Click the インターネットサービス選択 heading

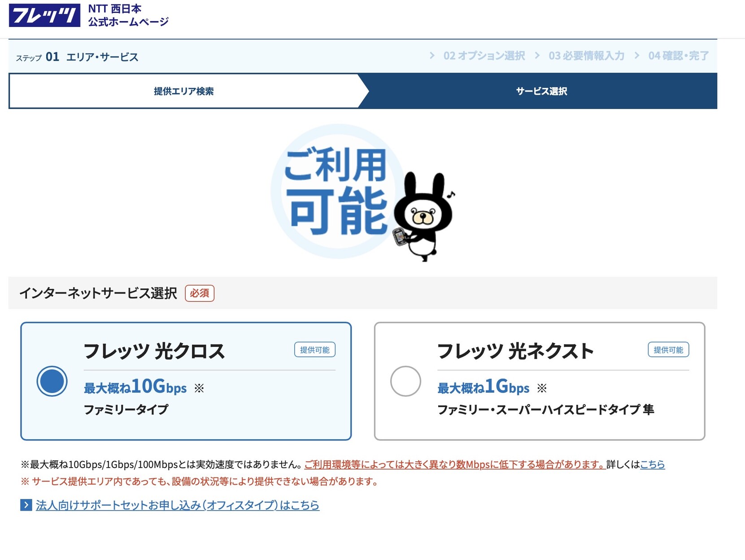[x=98, y=293]
